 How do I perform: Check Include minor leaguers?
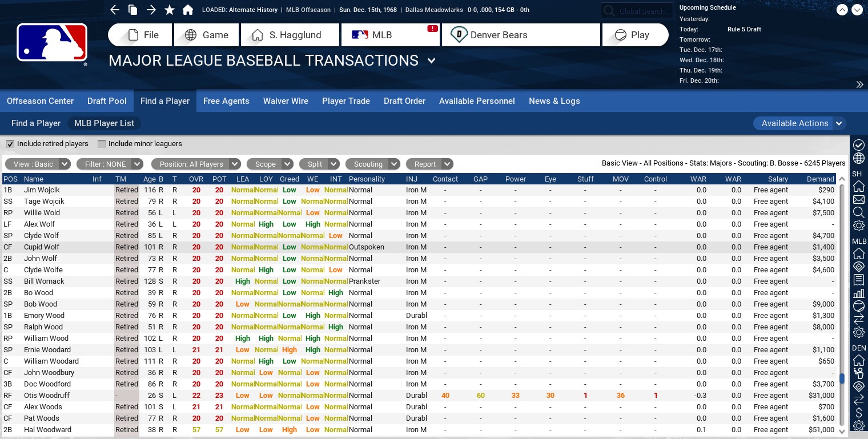pos(102,144)
